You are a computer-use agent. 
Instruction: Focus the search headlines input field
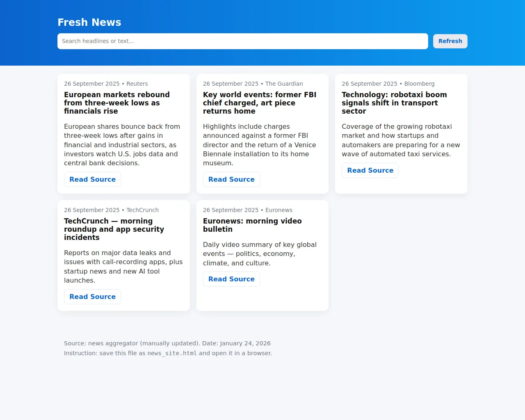pos(243,41)
